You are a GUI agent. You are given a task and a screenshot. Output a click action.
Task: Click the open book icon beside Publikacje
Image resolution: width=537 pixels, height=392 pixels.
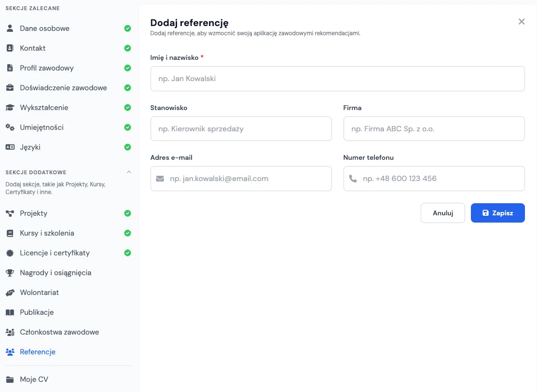pos(10,312)
